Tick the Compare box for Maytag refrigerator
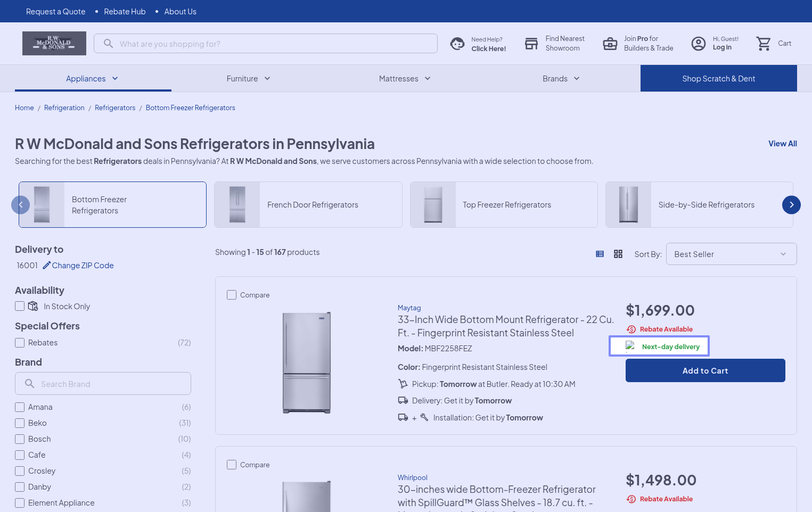 pos(232,295)
